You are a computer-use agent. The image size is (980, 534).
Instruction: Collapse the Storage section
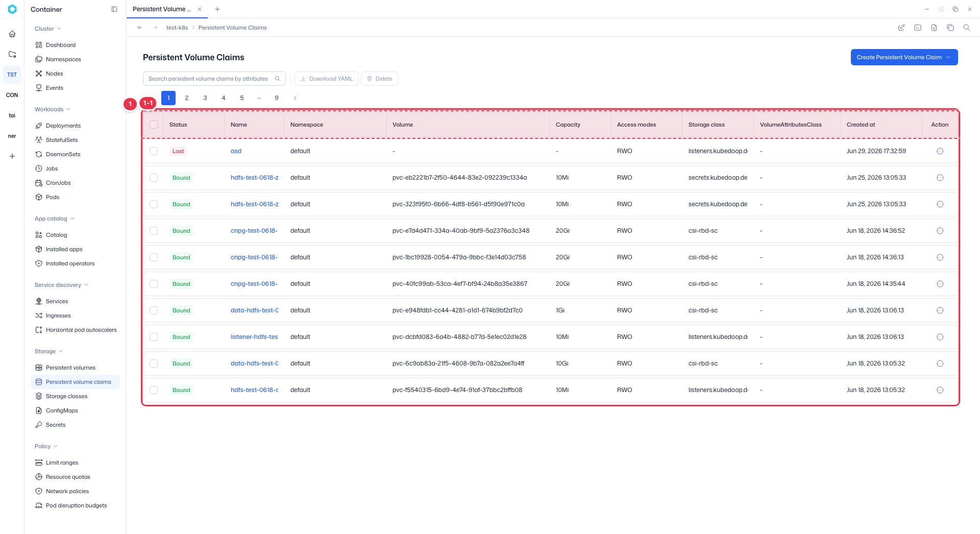coord(49,351)
